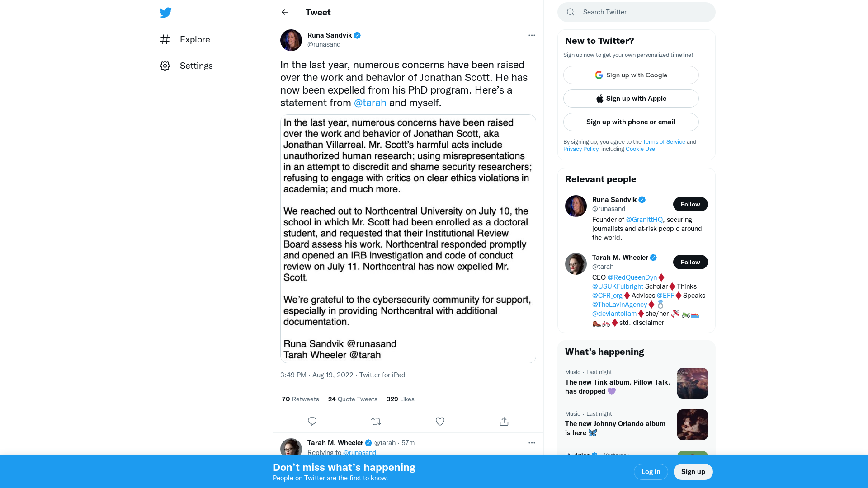
Task: Open the tweet's more options menu
Action: click(x=532, y=35)
